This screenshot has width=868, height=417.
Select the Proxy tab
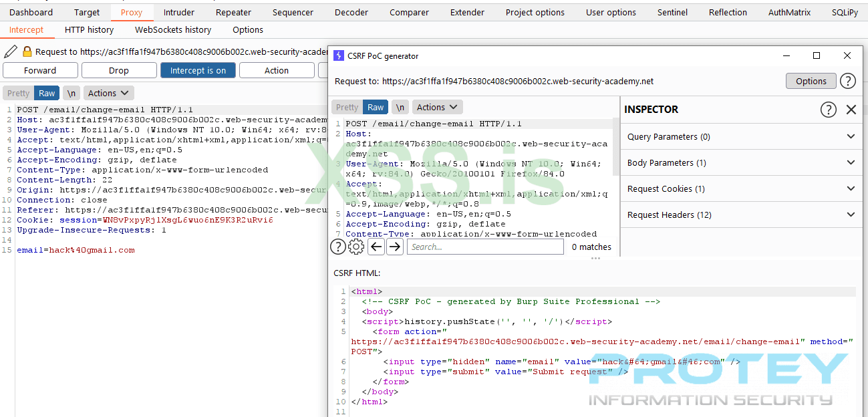[132, 12]
